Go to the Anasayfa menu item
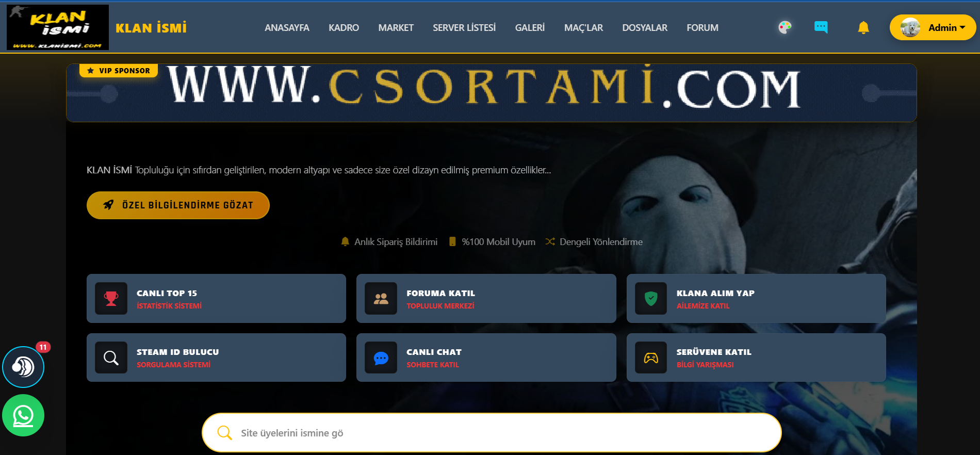This screenshot has height=455, width=980. pos(287,28)
